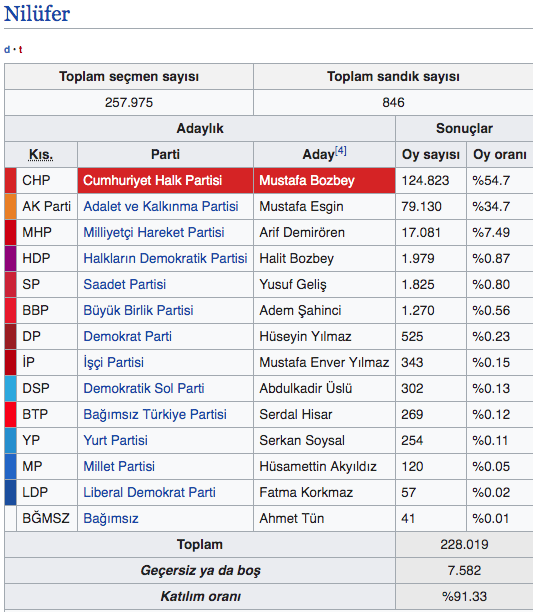Select candidate name Hüseyin Yılmaz

click(305, 336)
